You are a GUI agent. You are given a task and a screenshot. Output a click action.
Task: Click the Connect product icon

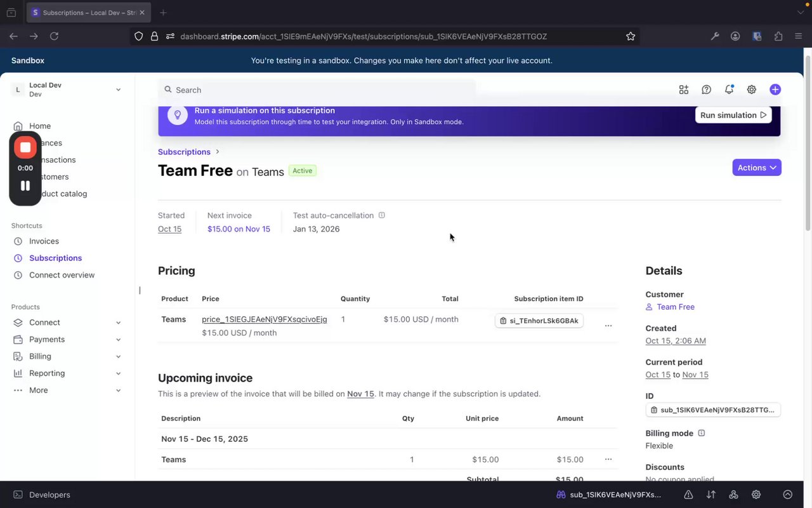[18, 323]
